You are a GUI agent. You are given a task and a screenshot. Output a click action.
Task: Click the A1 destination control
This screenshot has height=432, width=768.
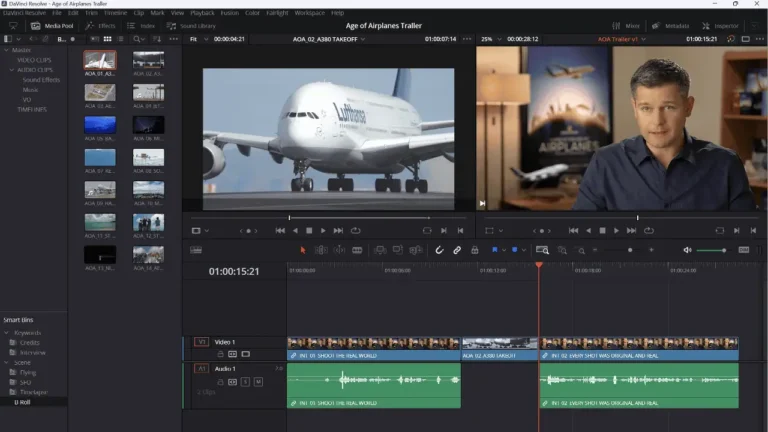pos(201,368)
